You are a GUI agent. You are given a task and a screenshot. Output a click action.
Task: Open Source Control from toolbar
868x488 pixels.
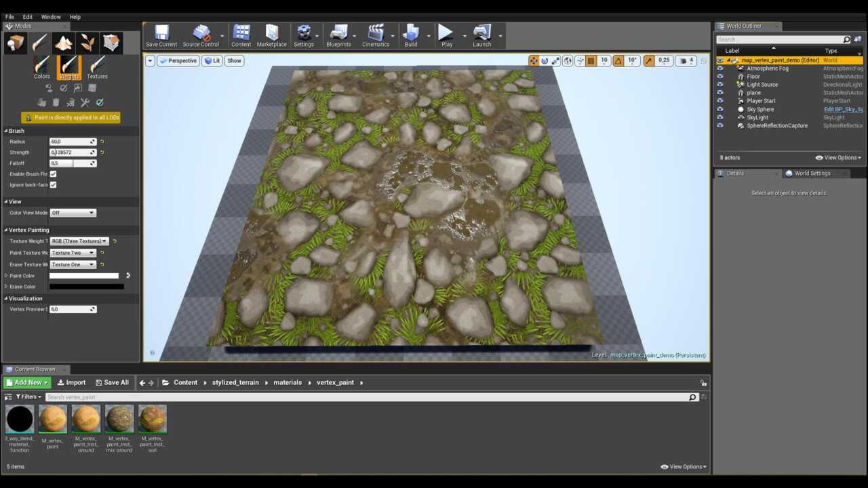[x=201, y=36]
